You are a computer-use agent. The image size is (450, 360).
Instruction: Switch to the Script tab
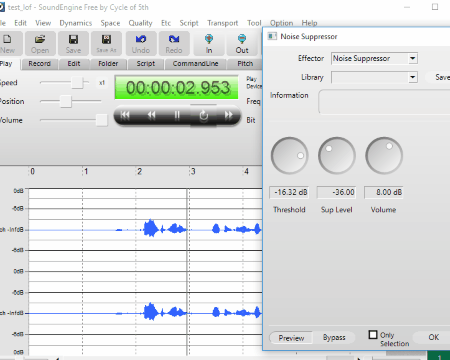(x=146, y=64)
